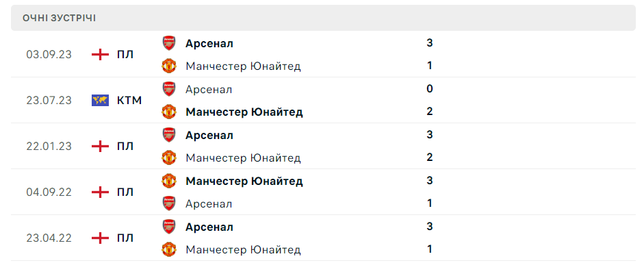Click the 23.07.23 match date

[x=49, y=100]
